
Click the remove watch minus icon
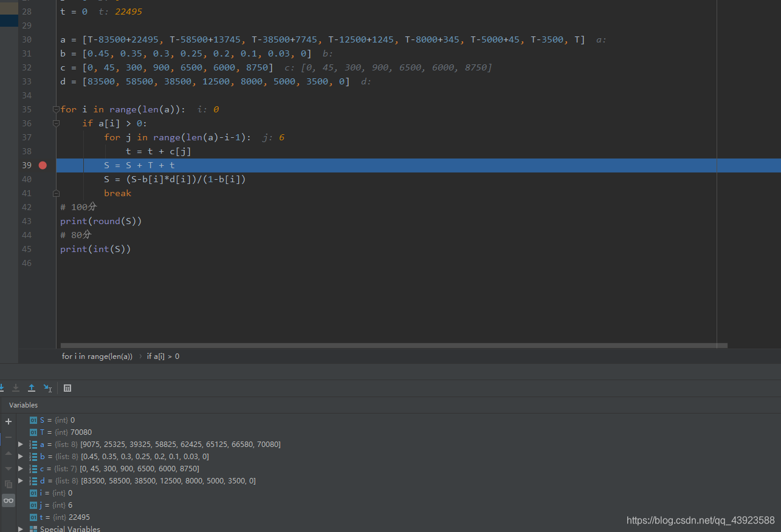9,437
